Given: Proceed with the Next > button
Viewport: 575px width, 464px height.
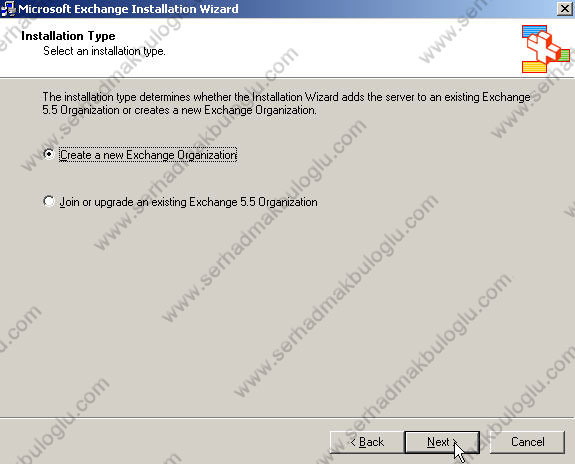Looking at the screenshot, I should tap(442, 442).
